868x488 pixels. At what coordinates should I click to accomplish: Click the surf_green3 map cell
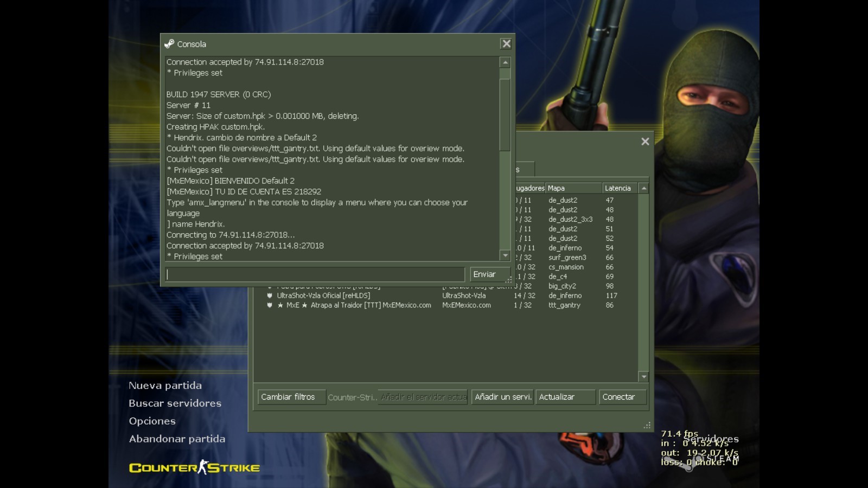[x=567, y=258]
